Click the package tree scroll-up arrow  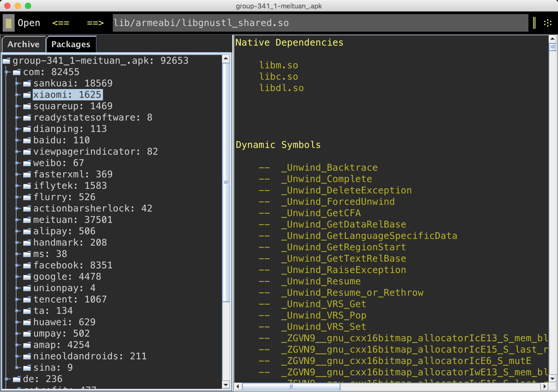pos(226,59)
